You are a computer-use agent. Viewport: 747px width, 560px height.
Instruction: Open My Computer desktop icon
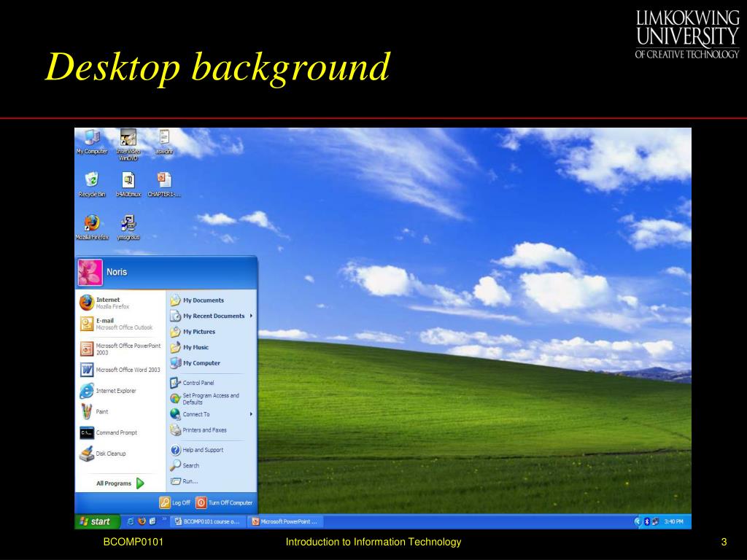click(x=91, y=141)
